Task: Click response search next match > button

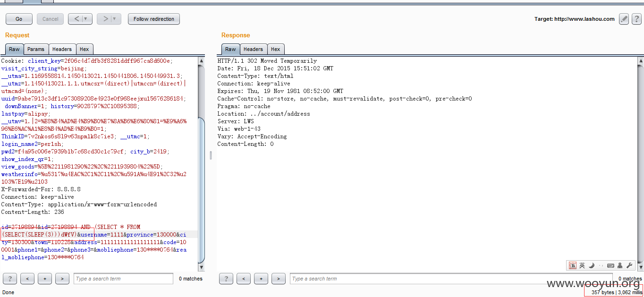Action: [x=279, y=279]
